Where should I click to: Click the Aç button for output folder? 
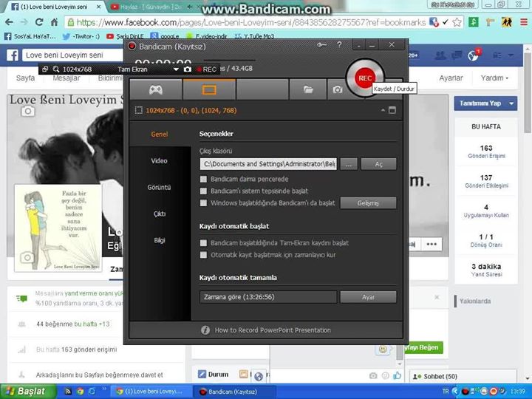378,164
